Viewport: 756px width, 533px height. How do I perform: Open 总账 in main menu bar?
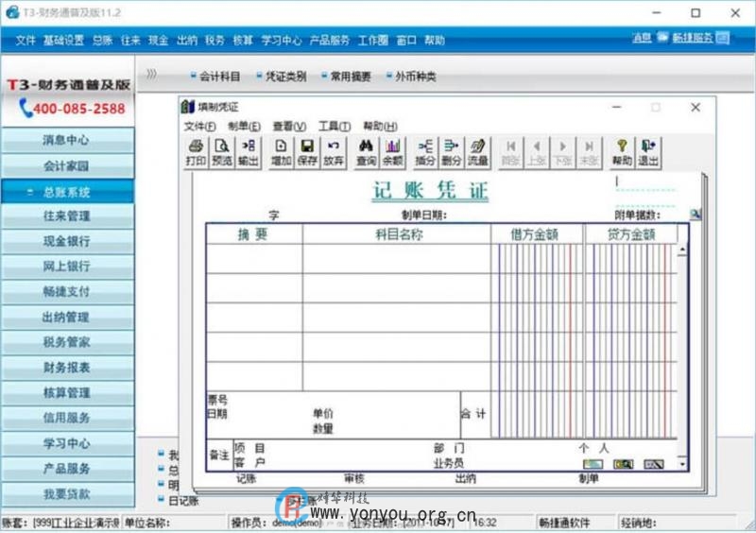pyautogui.click(x=102, y=41)
